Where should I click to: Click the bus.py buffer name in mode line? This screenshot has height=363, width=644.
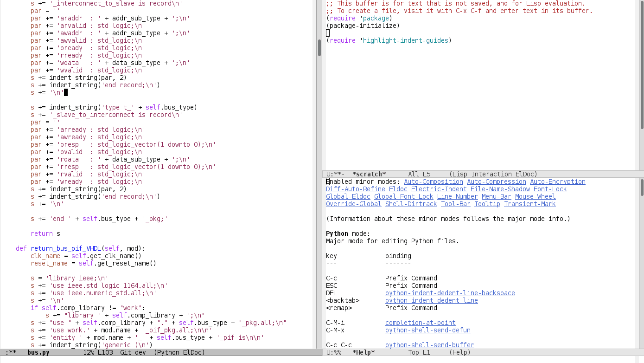pyautogui.click(x=38, y=352)
